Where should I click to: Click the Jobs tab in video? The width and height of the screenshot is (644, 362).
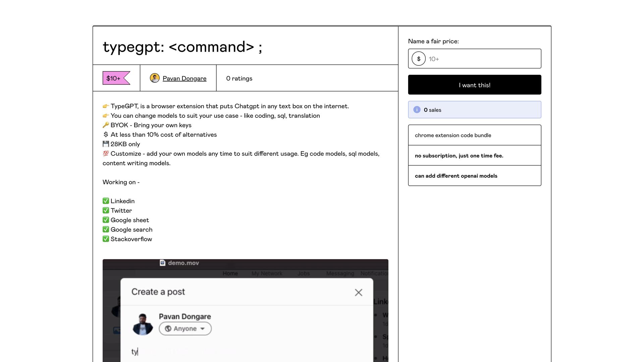coord(303,274)
